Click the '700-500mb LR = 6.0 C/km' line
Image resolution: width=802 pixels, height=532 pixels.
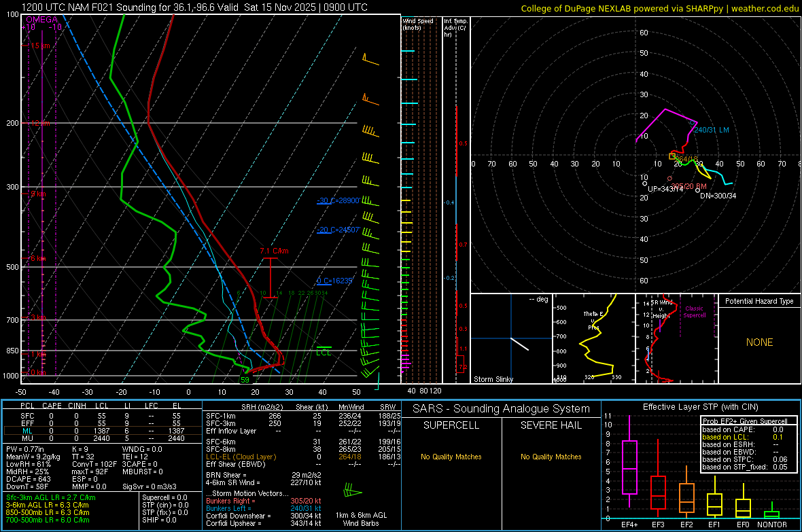tap(48, 520)
